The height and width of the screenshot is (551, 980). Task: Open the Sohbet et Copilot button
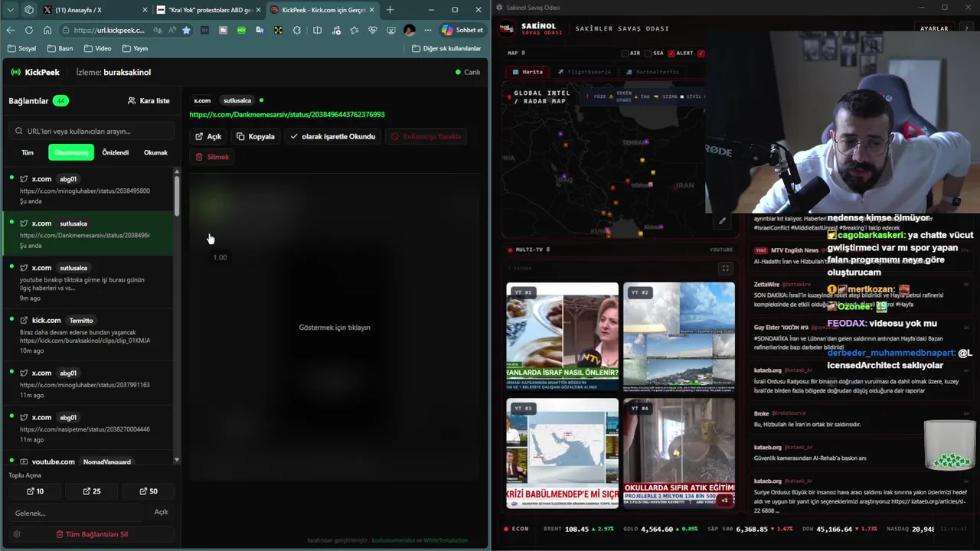(x=462, y=30)
